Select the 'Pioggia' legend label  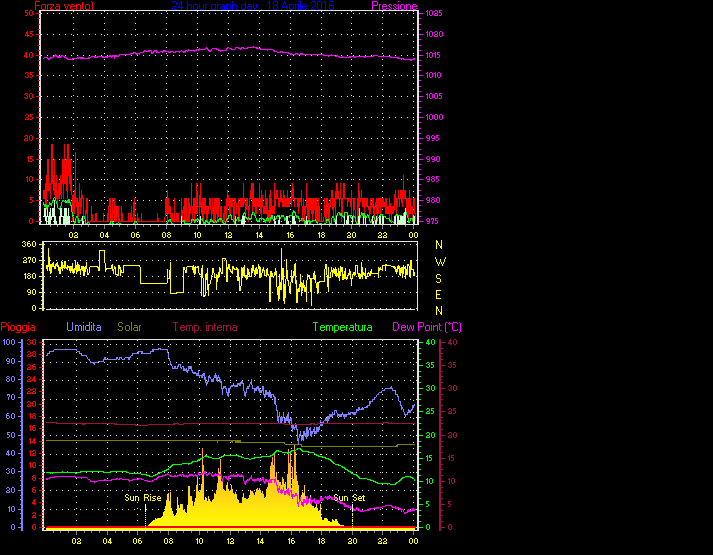point(18,327)
